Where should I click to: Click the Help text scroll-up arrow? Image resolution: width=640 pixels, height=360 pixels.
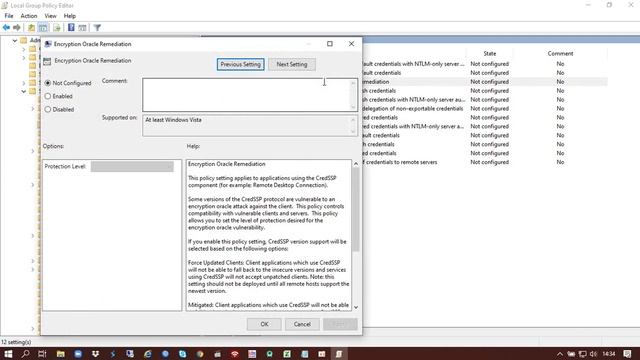click(x=356, y=164)
